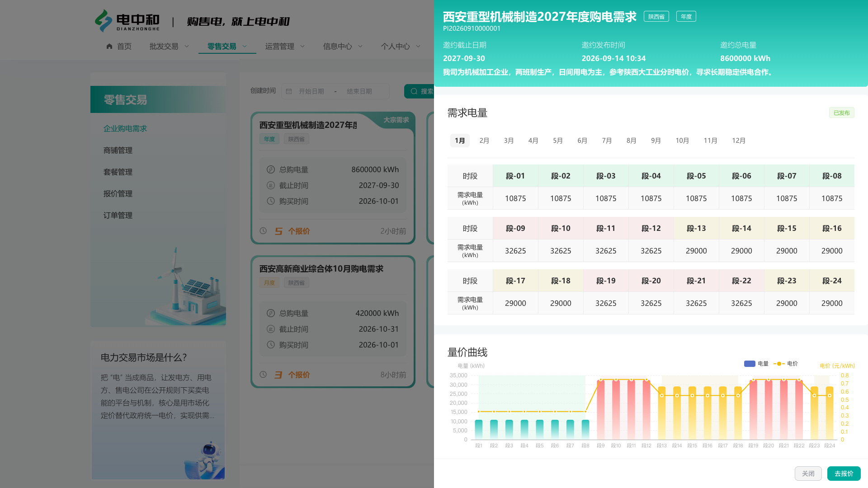Click the 购买时间 clock icon in 西安重型机械 card
868x488 pixels.
pos(271,201)
